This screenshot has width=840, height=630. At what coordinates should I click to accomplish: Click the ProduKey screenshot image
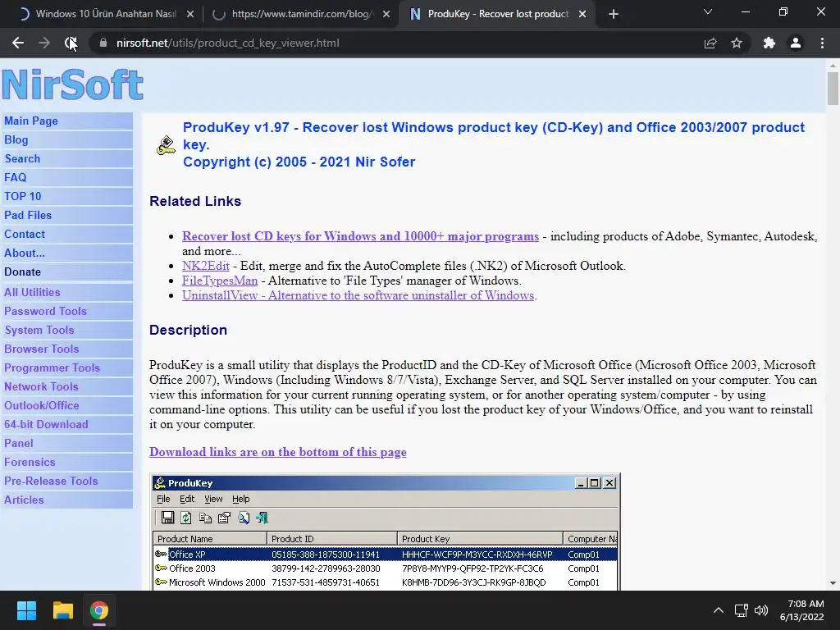click(x=386, y=532)
